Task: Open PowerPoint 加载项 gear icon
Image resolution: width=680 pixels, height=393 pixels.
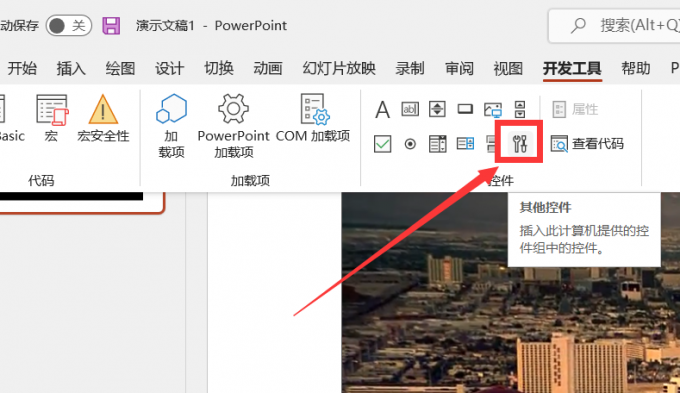Action: [x=233, y=126]
